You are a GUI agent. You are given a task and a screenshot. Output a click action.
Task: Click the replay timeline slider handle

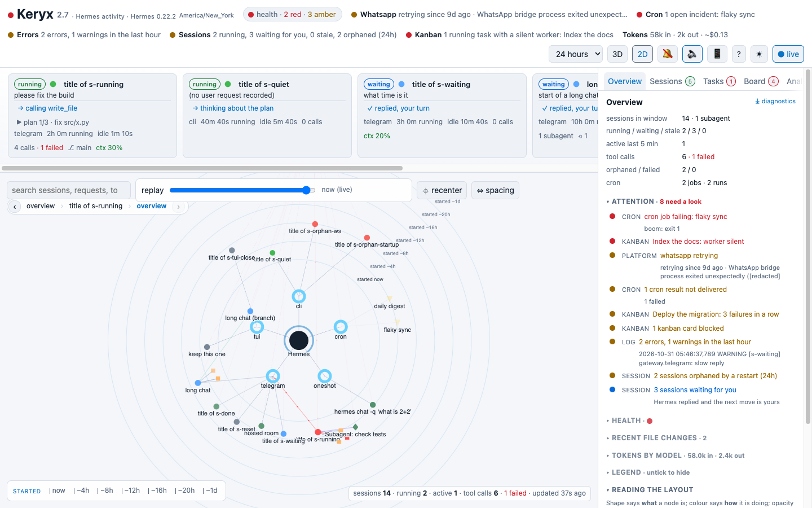point(306,190)
